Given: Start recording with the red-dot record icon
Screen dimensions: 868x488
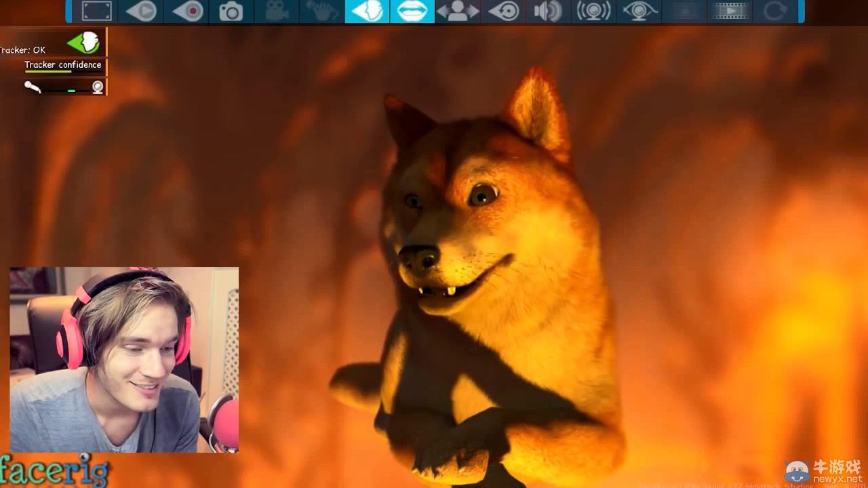Looking at the screenshot, I should tap(186, 11).
